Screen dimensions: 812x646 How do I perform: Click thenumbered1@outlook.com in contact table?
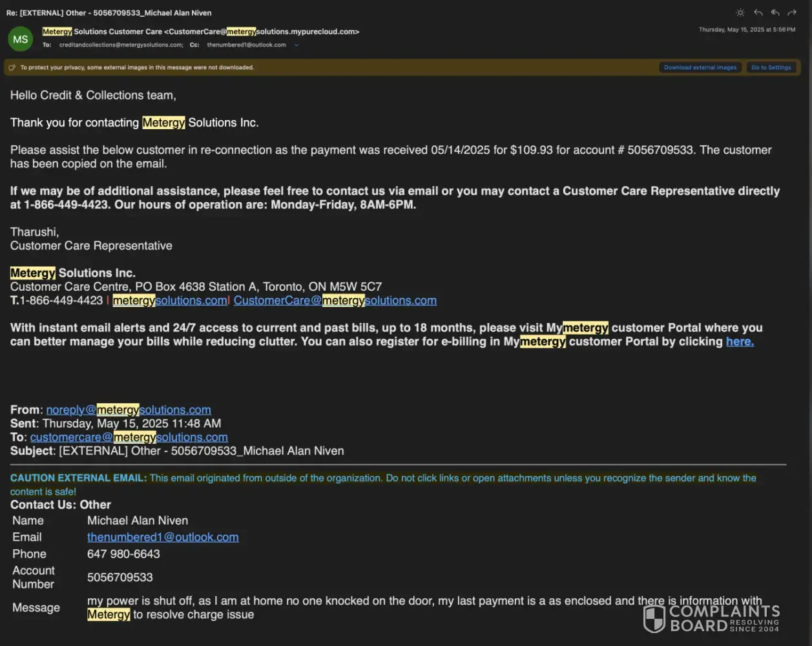(x=163, y=537)
